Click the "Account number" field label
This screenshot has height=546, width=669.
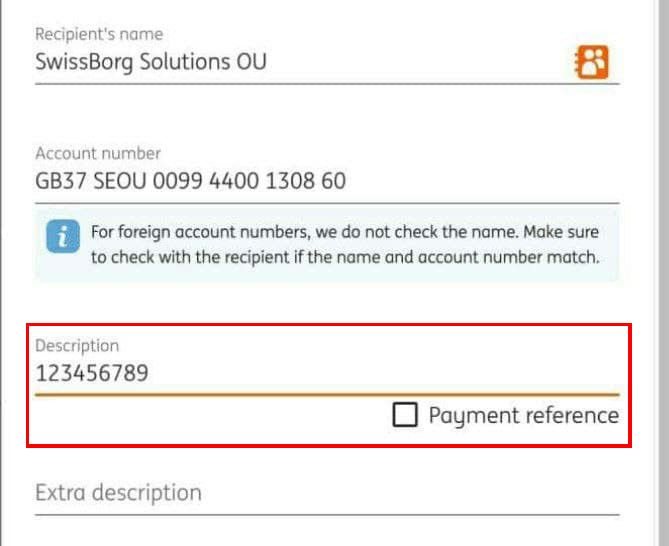(98, 153)
